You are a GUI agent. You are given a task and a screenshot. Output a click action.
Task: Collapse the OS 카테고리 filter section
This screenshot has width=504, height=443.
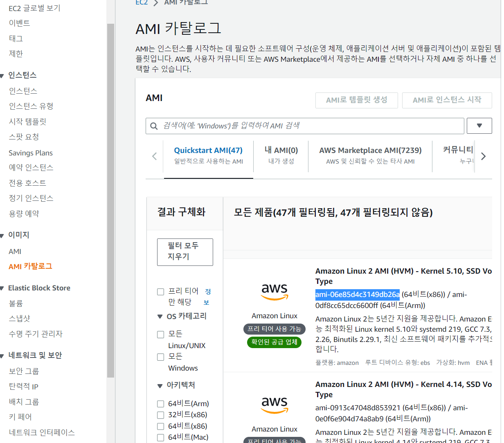(160, 317)
